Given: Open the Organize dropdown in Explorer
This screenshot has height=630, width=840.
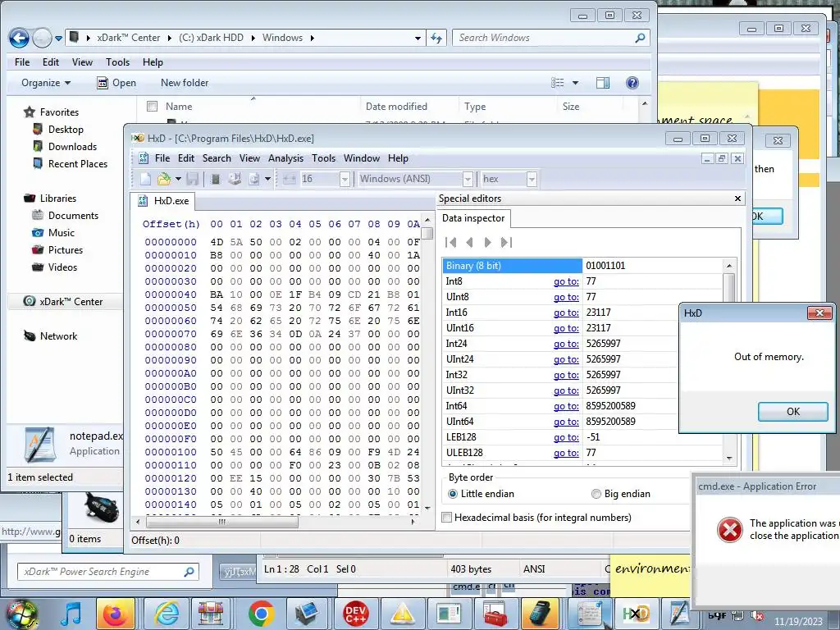Looking at the screenshot, I should (x=46, y=83).
